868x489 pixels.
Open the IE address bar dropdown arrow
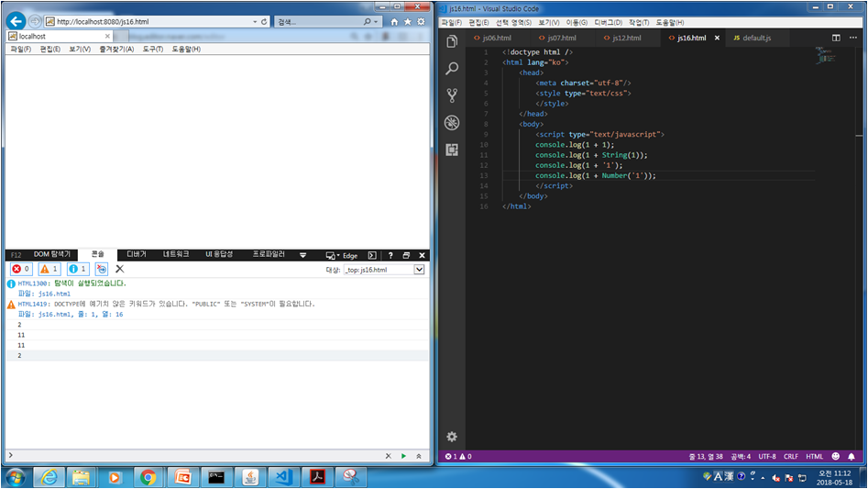(x=255, y=22)
